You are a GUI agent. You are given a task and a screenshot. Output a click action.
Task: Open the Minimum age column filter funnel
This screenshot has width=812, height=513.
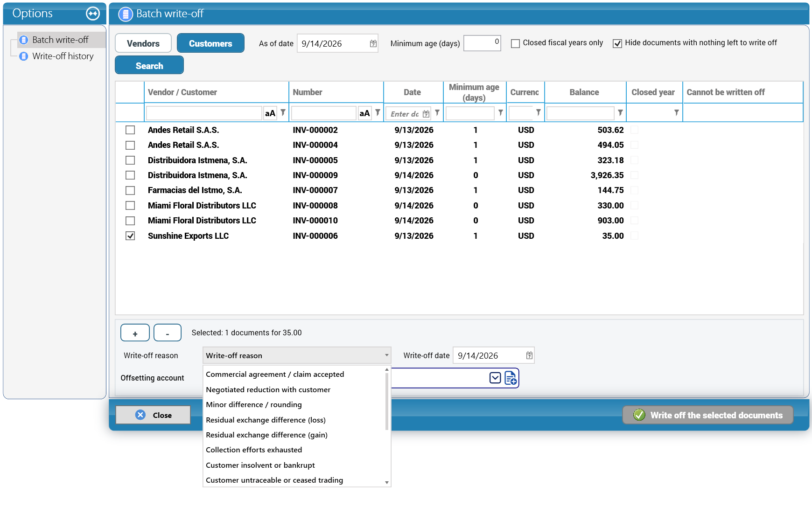(500, 112)
